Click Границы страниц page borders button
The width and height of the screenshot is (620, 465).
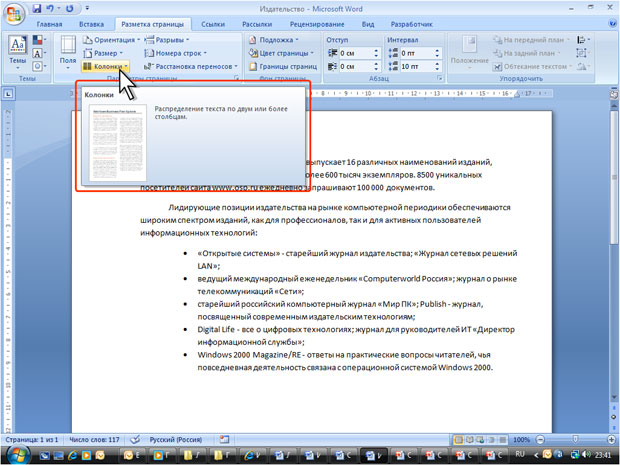point(283,66)
